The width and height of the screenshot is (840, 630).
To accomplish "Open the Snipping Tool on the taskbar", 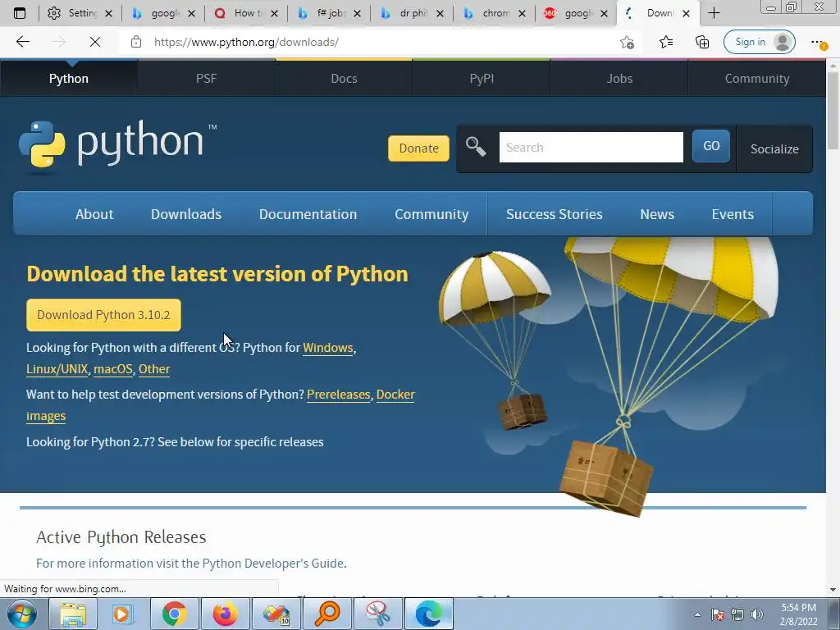I will pyautogui.click(x=377, y=614).
